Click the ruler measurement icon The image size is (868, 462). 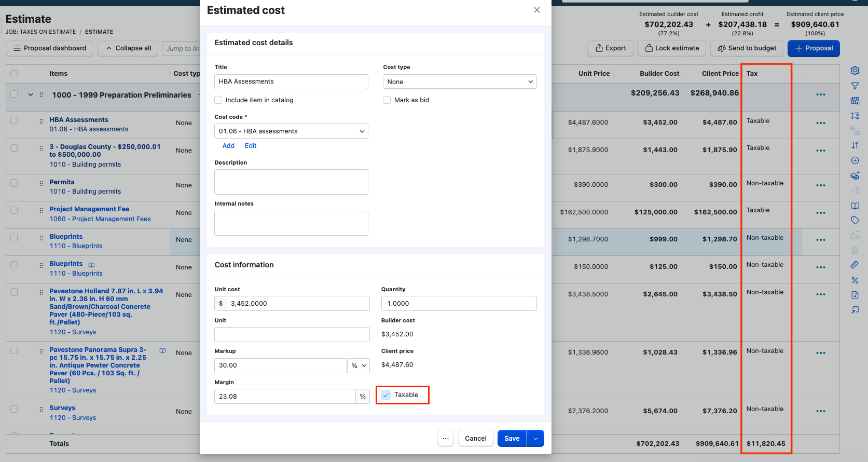(855, 265)
